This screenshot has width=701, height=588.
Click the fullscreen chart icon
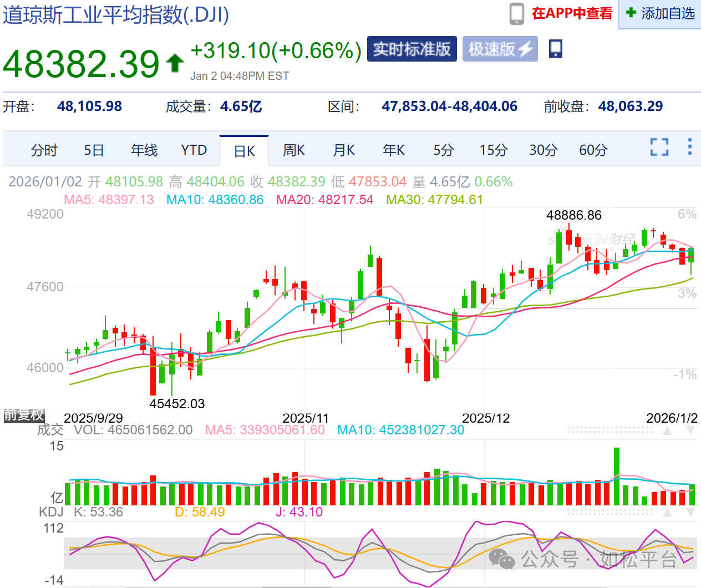coord(659,147)
